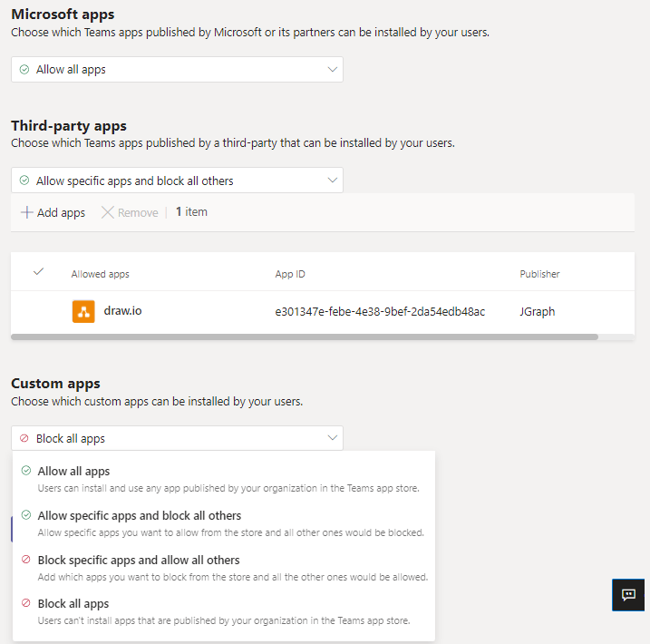Choose 'Allow all apps' in Custom apps list

pos(74,472)
